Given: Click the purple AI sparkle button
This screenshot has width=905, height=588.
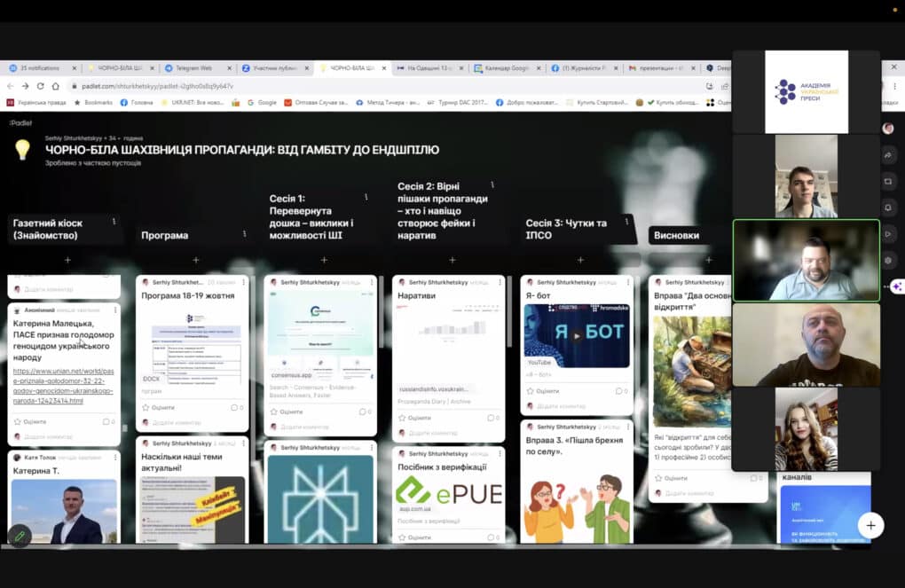Looking at the screenshot, I should point(898,286).
